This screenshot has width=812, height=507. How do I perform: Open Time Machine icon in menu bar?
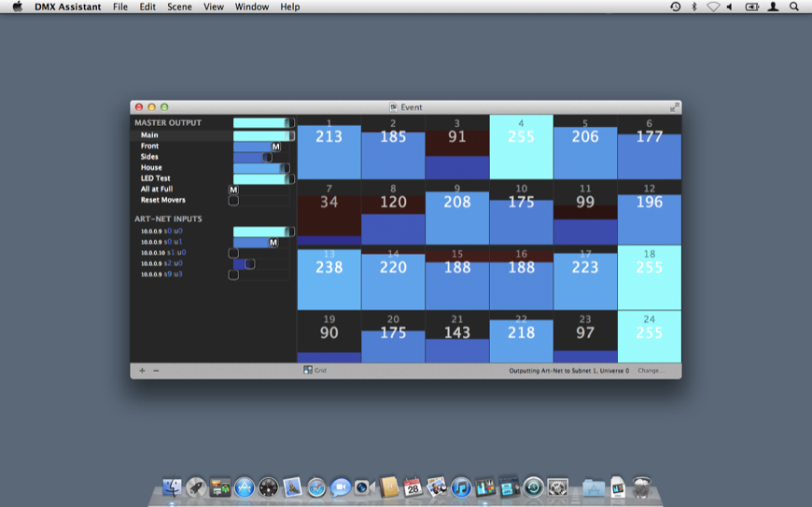675,7
